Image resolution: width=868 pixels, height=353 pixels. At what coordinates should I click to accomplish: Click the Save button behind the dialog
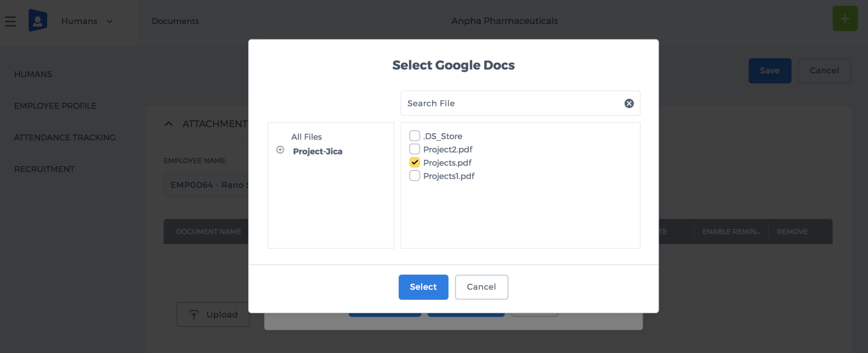click(770, 71)
